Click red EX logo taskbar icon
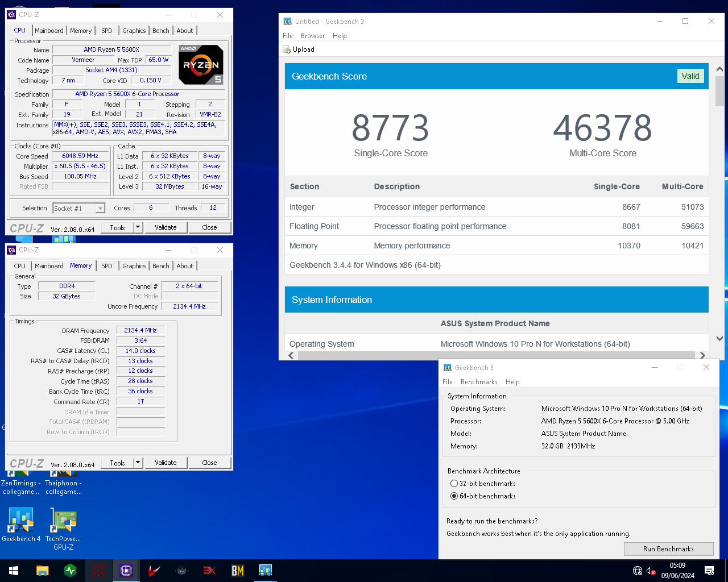Screen dimensions: 728x582 pyautogui.click(x=210, y=570)
